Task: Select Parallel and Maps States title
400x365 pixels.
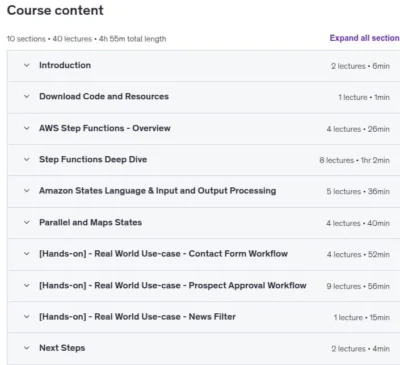Action: click(91, 222)
